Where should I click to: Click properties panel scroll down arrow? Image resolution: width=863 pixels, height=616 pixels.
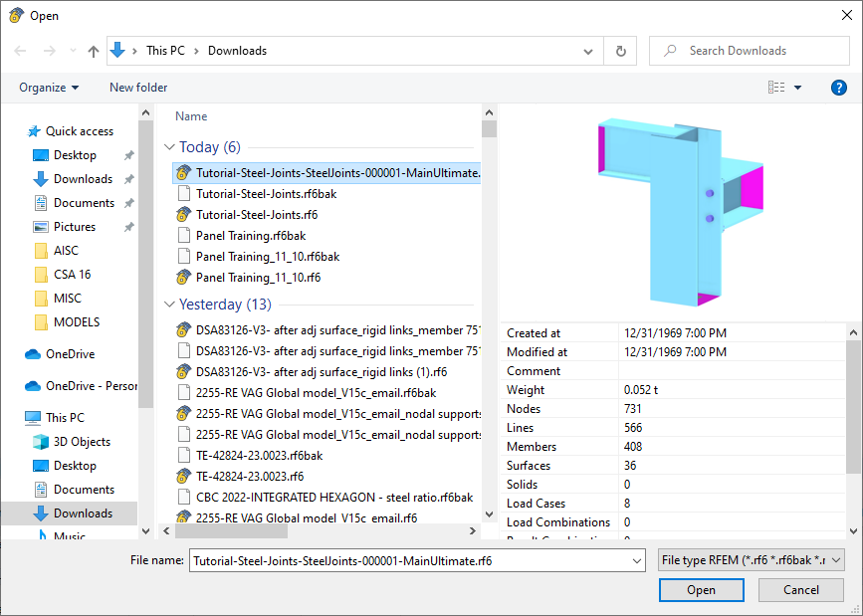tap(853, 531)
